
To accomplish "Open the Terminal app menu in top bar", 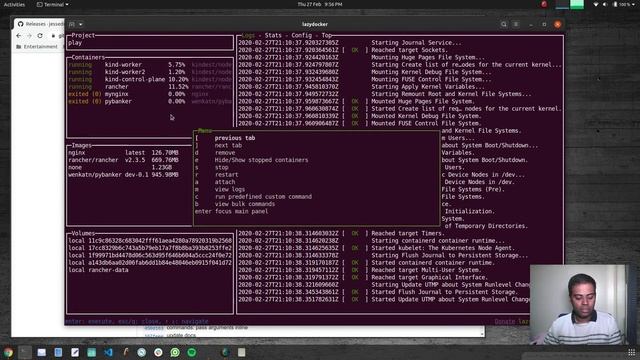I will (53, 4).
